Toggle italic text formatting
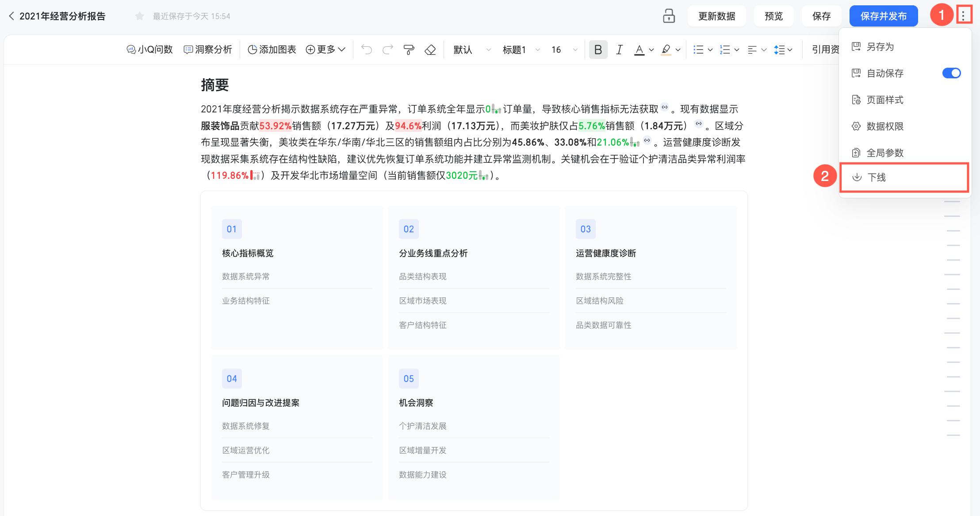Screen dimensions: 980x516 click(619, 50)
